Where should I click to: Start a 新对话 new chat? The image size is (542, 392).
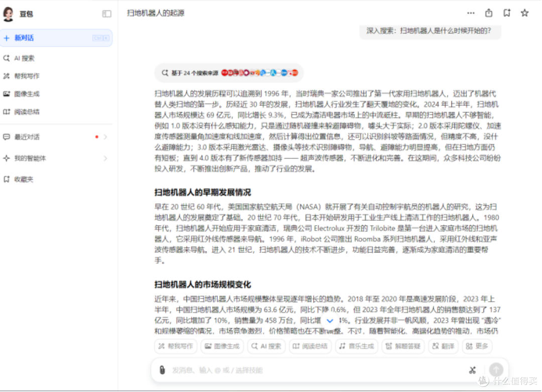click(x=56, y=38)
